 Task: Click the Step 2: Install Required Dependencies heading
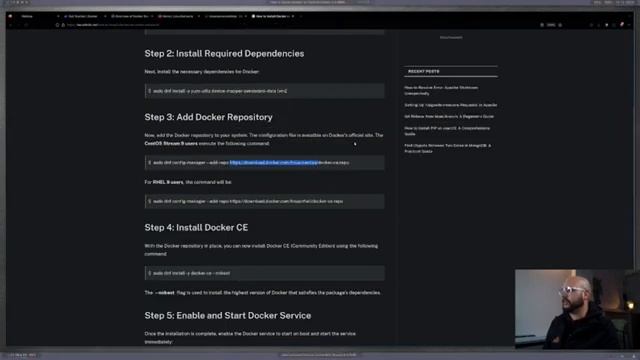click(224, 53)
